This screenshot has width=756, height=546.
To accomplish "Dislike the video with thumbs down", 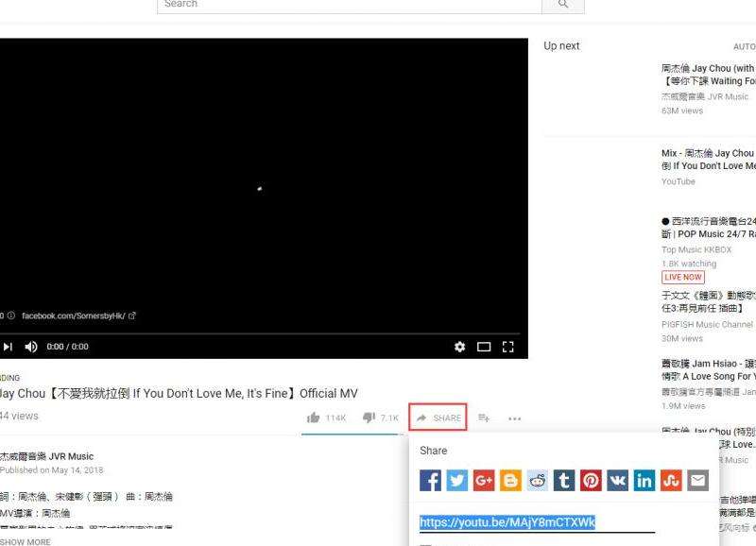I will 369,418.
